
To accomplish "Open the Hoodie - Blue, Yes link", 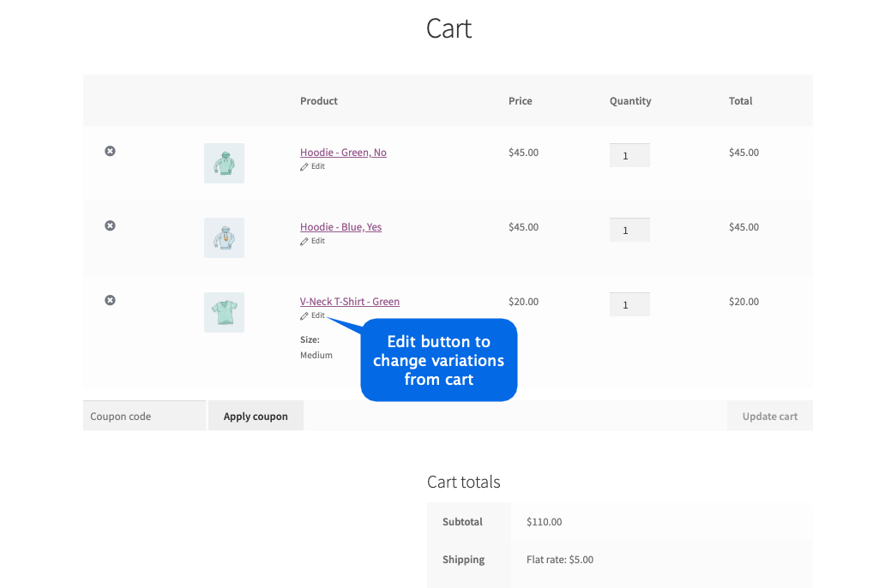I will click(340, 227).
